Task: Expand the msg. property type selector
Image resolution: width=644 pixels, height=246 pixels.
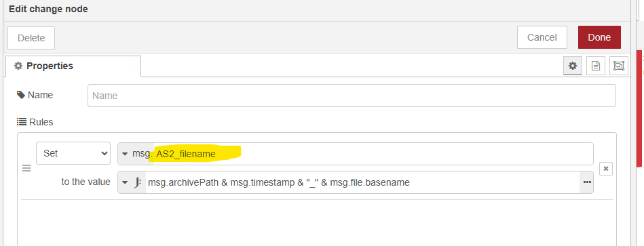Action: [135, 154]
